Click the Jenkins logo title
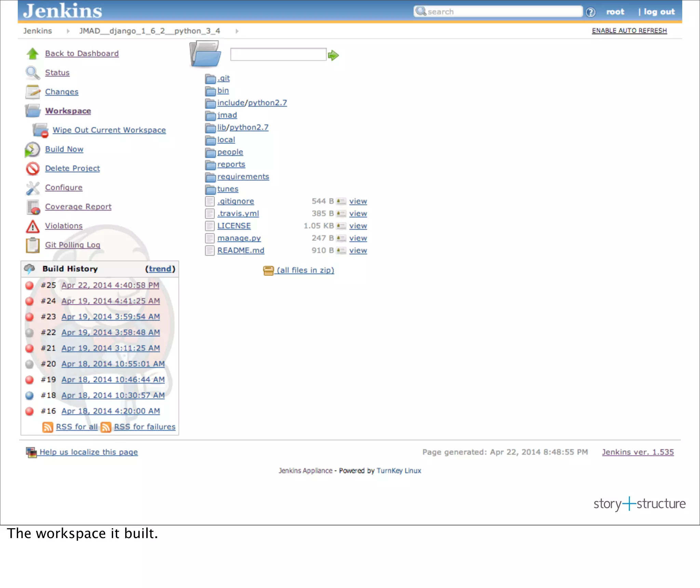700x588 pixels. click(x=63, y=11)
